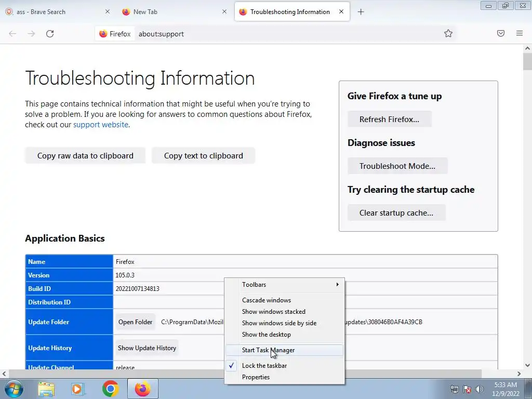This screenshot has width=532, height=399.
Task: Click the Refresh Firefox... button
Action: pos(390,119)
